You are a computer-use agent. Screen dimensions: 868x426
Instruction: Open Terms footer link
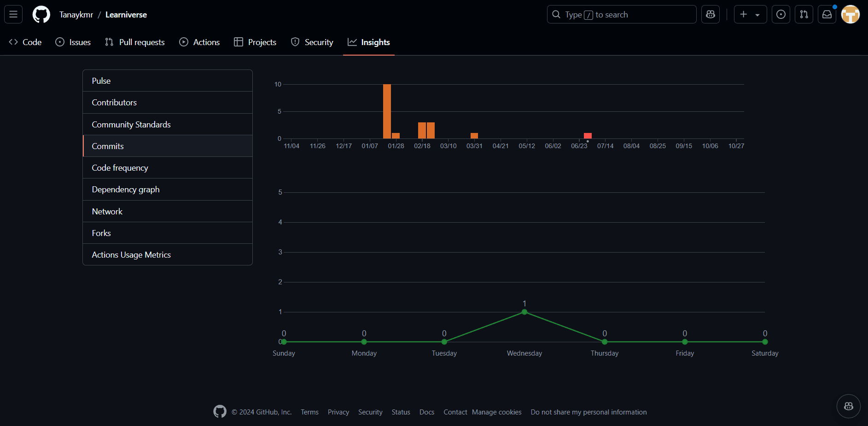pos(309,412)
